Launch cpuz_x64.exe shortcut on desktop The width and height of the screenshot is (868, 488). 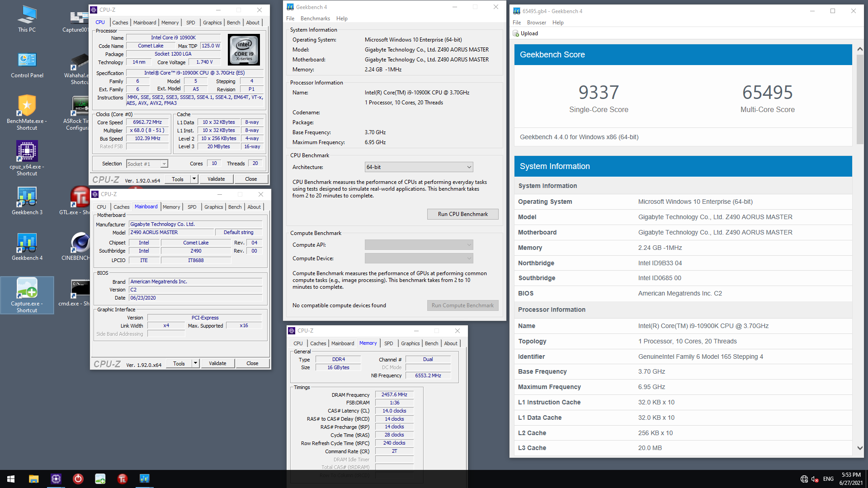(27, 158)
